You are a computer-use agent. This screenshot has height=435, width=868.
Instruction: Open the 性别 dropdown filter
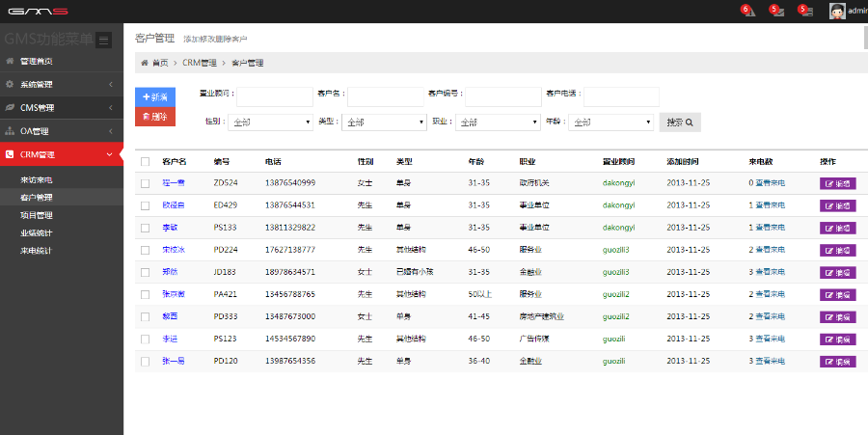[270, 122]
